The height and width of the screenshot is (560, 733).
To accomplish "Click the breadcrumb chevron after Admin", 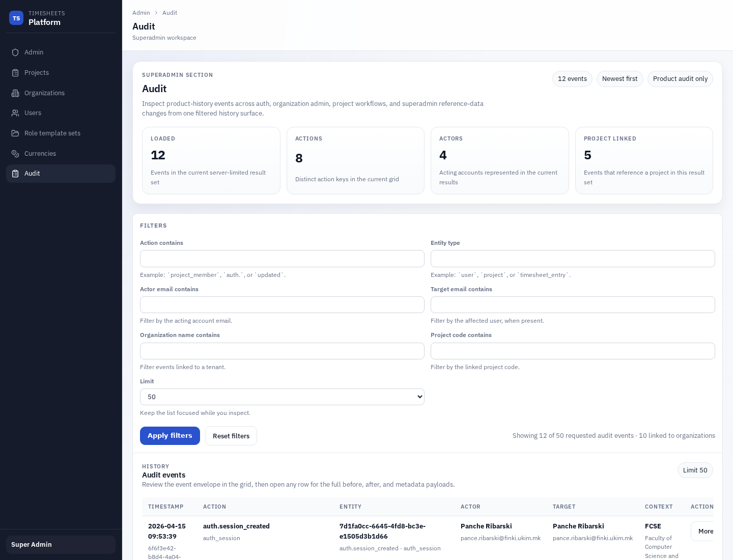I will pos(155,13).
